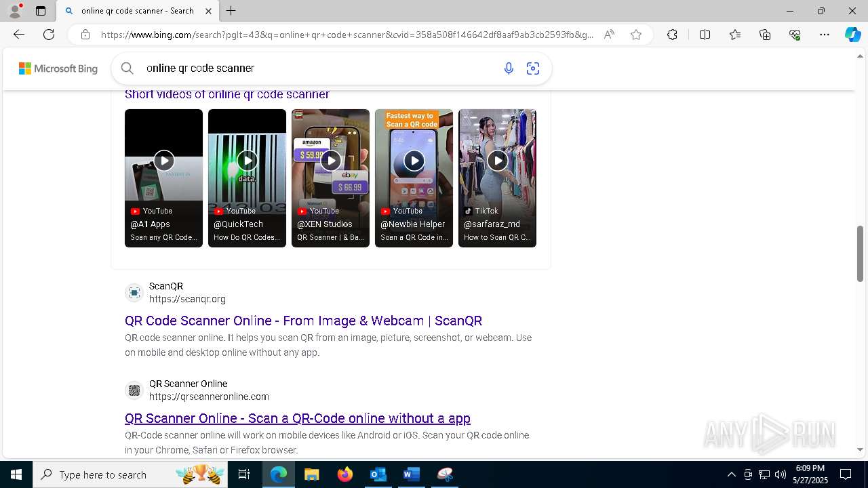
Task: Open visual search camera icon
Action: click(533, 68)
